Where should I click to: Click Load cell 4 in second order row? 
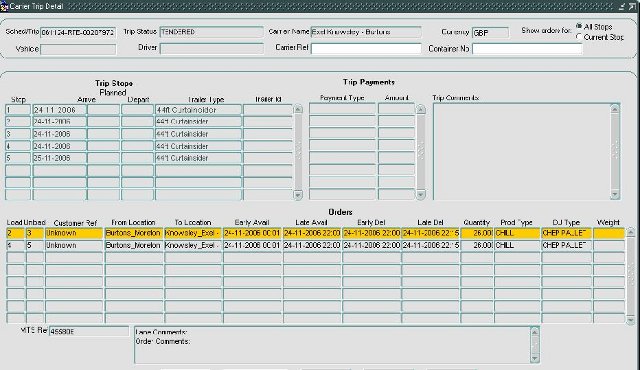(15, 245)
